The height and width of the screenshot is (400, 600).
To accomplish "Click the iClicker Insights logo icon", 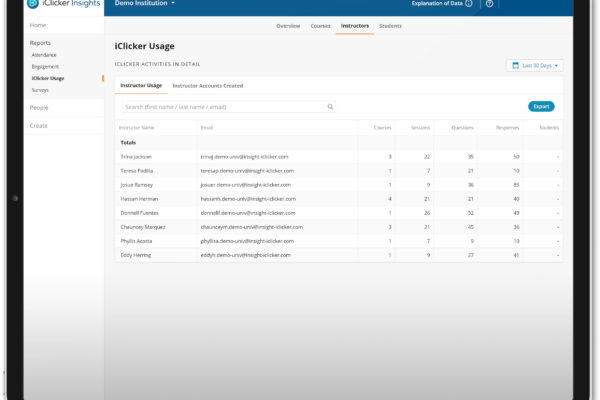I will [x=33, y=3].
